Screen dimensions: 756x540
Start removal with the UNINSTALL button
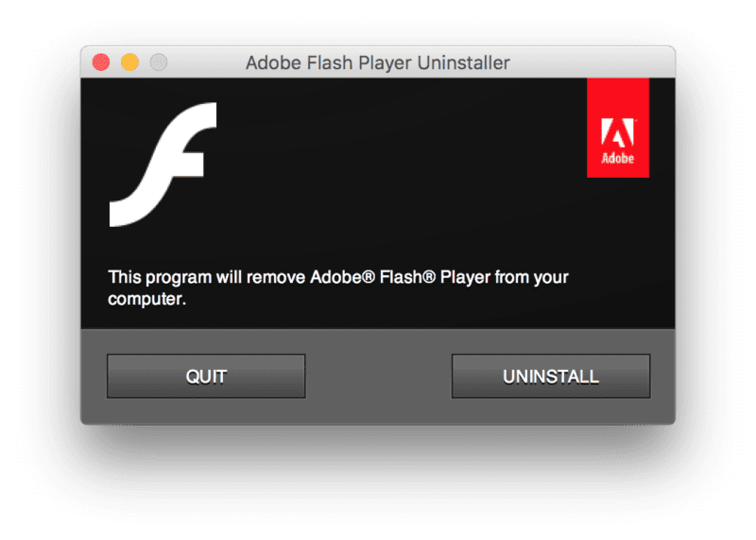551,376
